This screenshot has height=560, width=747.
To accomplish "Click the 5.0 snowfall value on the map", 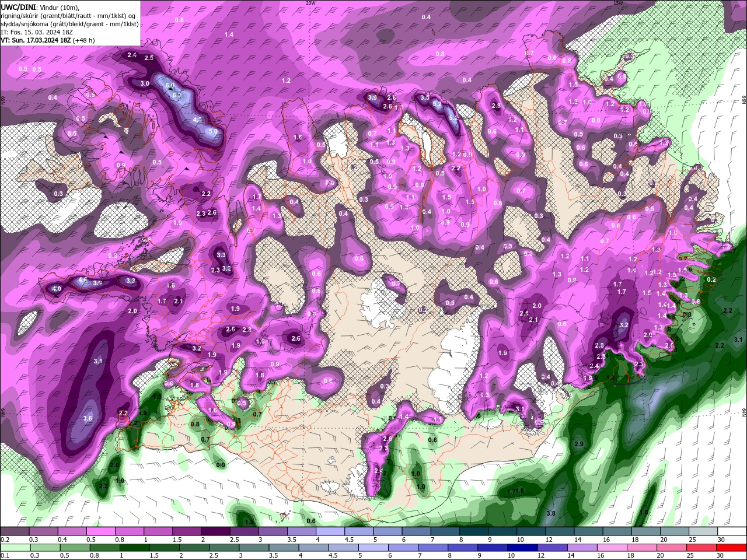I will [212, 132].
